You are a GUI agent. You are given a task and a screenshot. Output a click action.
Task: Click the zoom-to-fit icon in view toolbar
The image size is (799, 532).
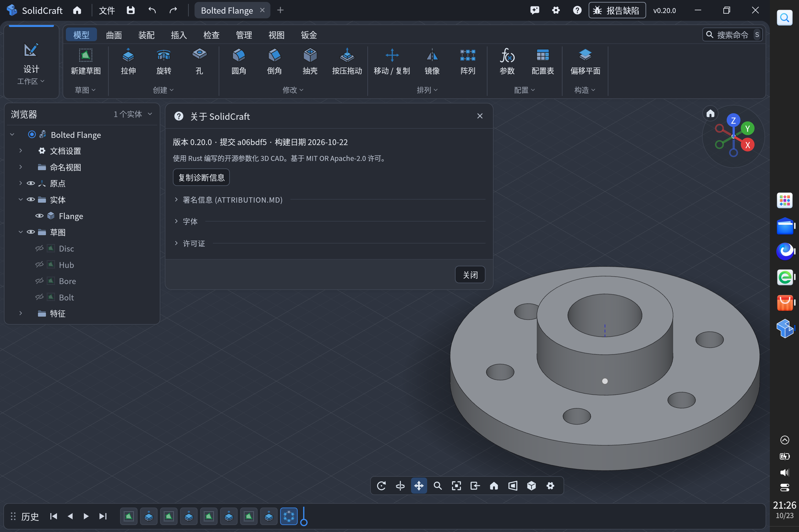[x=457, y=486]
